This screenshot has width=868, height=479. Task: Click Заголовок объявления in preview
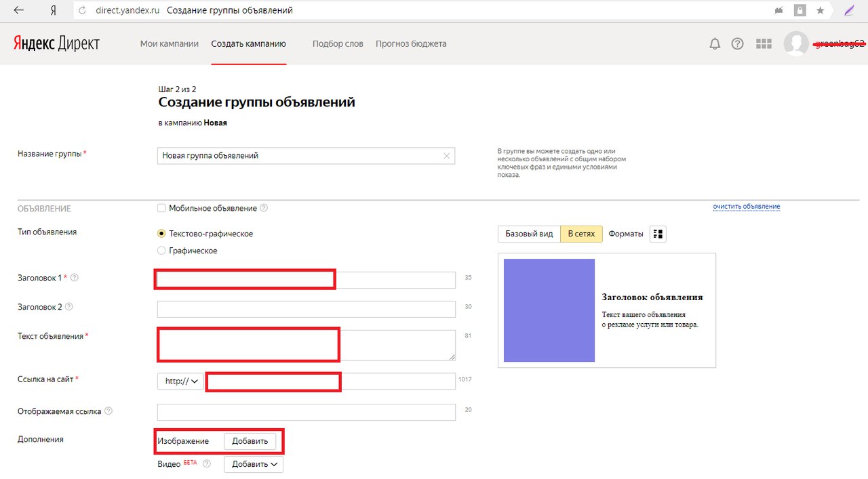[652, 297]
